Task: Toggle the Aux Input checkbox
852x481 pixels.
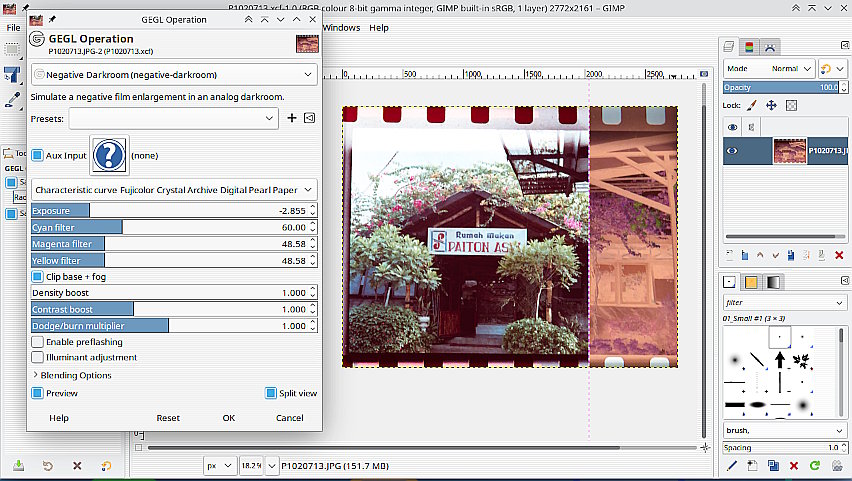Action: pos(37,155)
